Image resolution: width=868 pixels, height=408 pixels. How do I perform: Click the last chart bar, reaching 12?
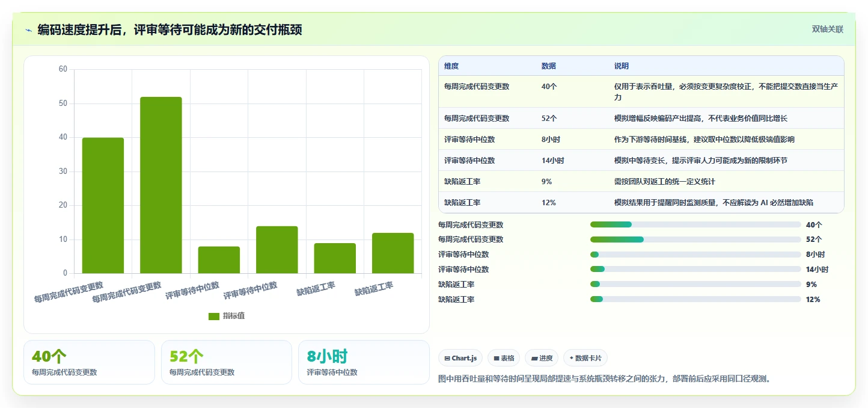pos(393,253)
